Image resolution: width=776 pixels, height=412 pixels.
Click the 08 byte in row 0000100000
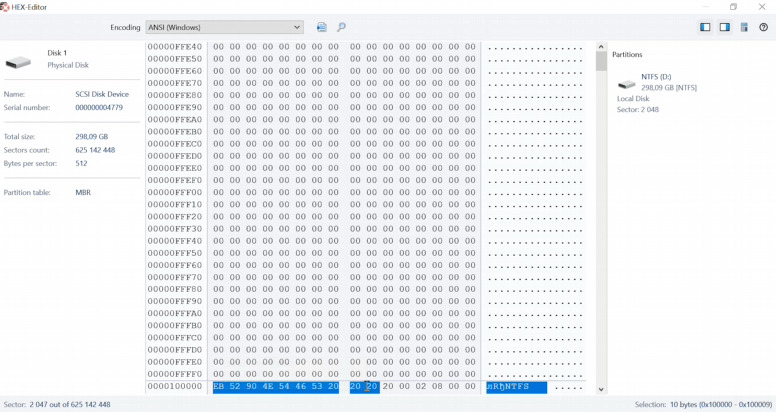tap(437, 386)
